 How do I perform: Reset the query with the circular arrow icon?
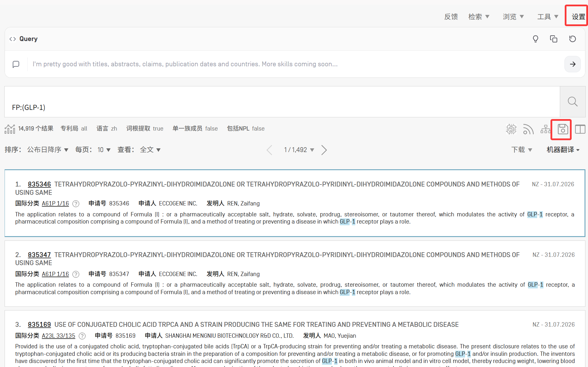[x=572, y=39]
